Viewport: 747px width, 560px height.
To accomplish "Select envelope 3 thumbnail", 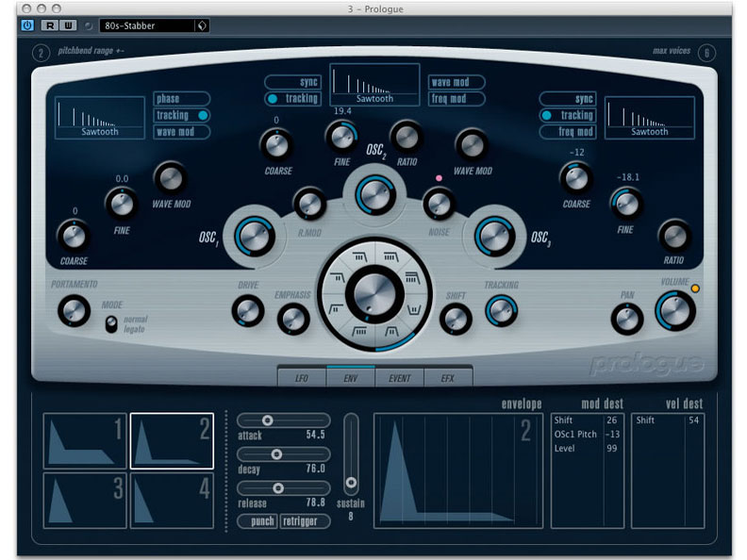I will (x=85, y=500).
